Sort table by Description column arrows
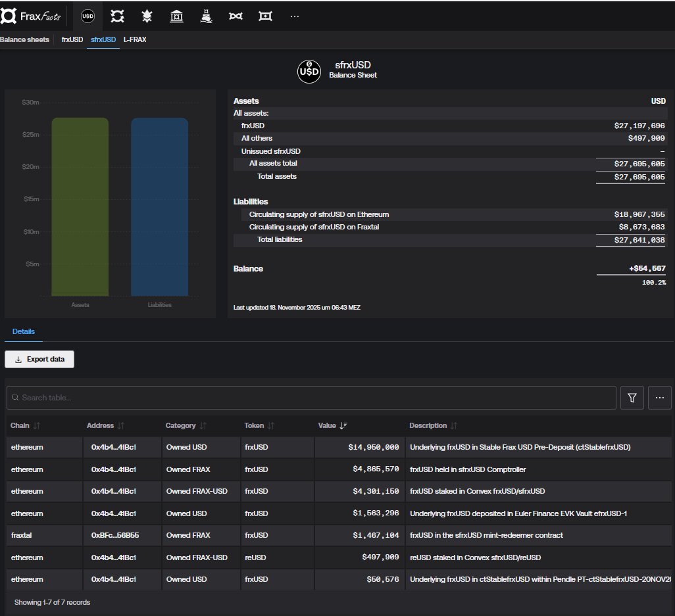Image resolution: width=675 pixels, height=616 pixels. pyautogui.click(x=454, y=425)
